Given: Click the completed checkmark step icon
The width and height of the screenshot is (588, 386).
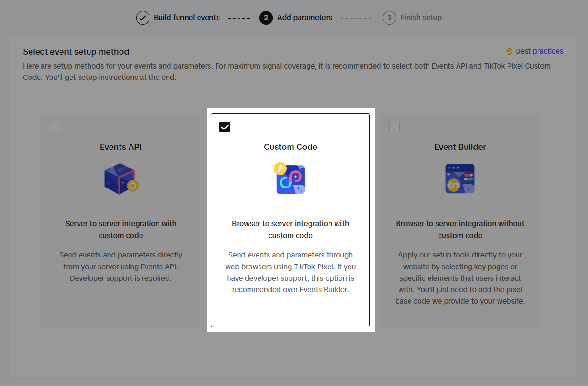Looking at the screenshot, I should 143,18.
